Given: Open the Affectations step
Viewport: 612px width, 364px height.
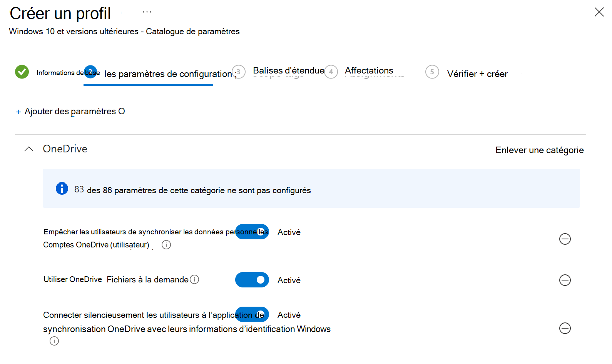Looking at the screenshot, I should pos(369,70).
